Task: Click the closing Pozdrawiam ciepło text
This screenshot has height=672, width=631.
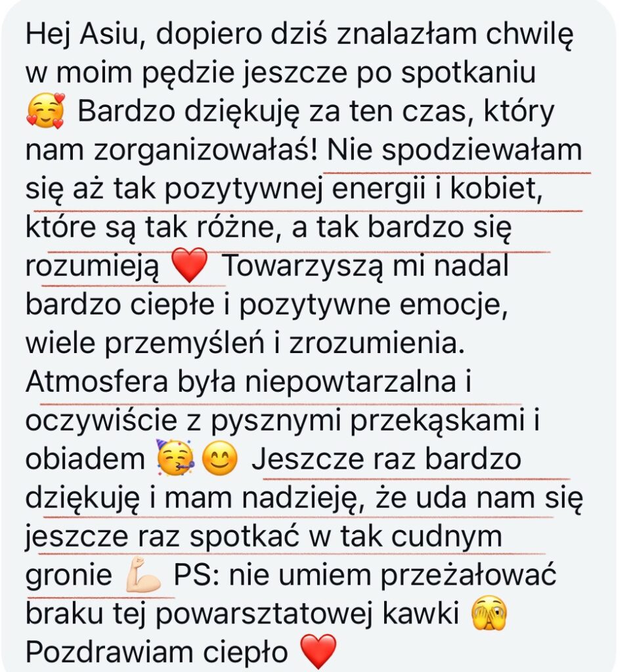Action: coord(156,653)
